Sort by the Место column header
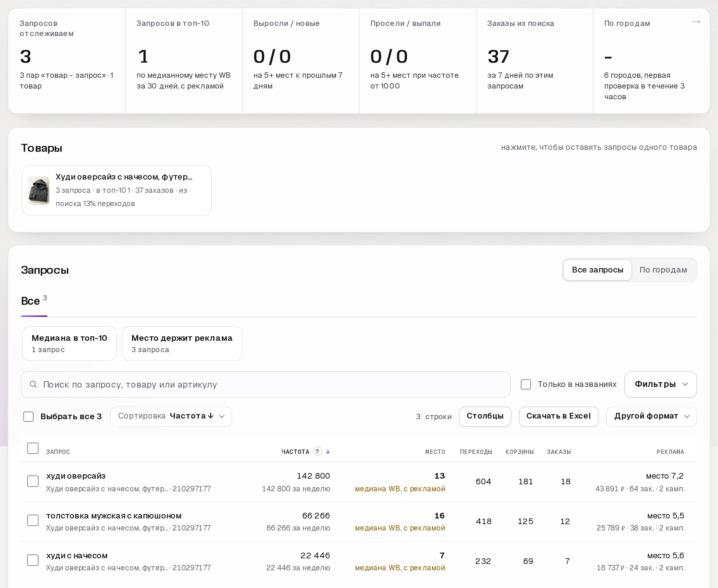Image resolution: width=718 pixels, height=588 pixels. pyautogui.click(x=435, y=451)
